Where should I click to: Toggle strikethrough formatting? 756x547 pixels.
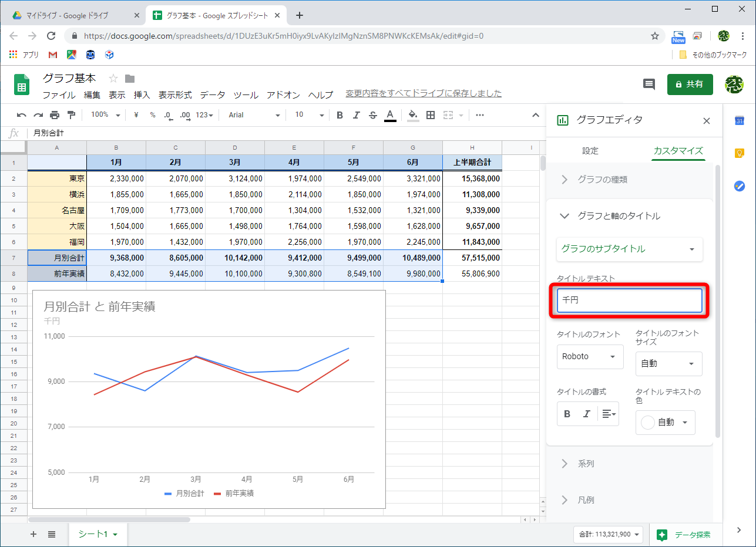(x=372, y=115)
